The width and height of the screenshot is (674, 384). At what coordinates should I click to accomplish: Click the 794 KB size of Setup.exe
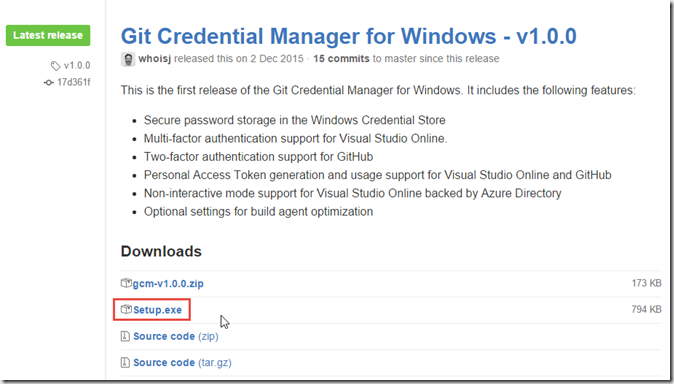[x=646, y=309]
